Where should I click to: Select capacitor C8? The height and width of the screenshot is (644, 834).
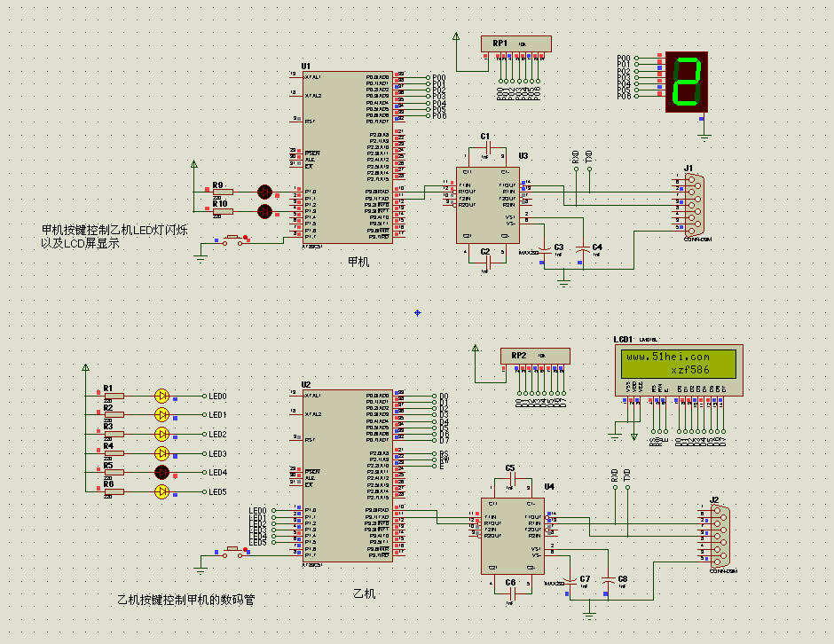(608, 580)
